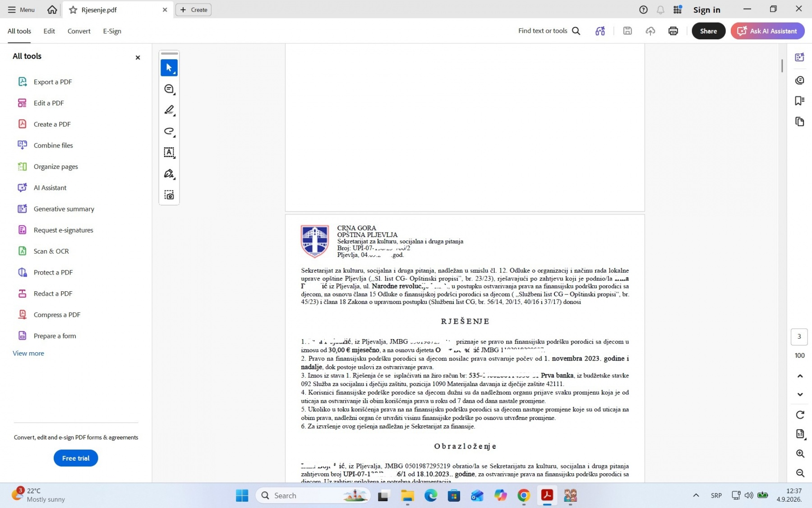Choose the highlighter pen tool

(169, 110)
